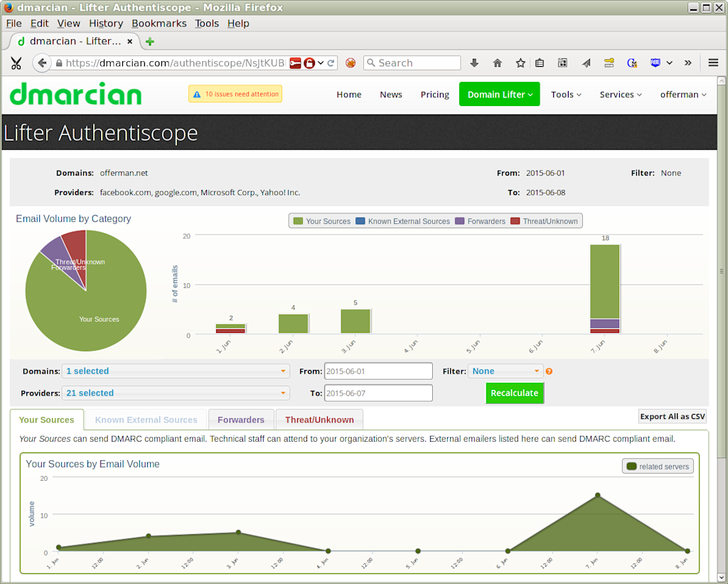This screenshot has width=728, height=584.
Task: Click Export All as CSV button
Action: point(673,416)
